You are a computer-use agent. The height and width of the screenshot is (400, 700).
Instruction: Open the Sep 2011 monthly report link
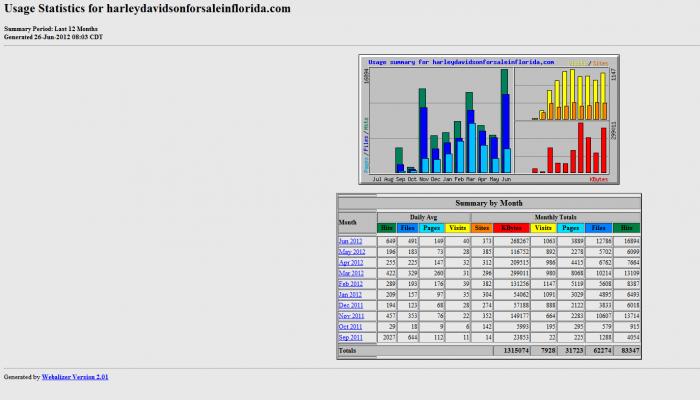(x=350, y=338)
